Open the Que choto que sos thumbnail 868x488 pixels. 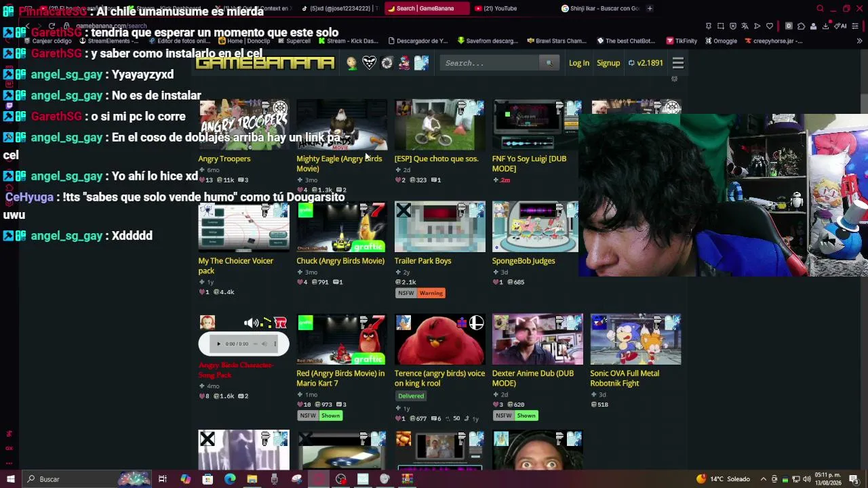click(x=440, y=125)
